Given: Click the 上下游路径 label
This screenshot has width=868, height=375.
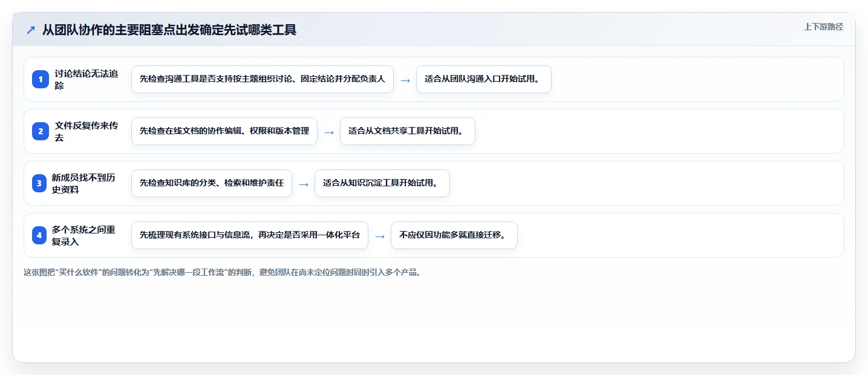Looking at the screenshot, I should tap(823, 27).
